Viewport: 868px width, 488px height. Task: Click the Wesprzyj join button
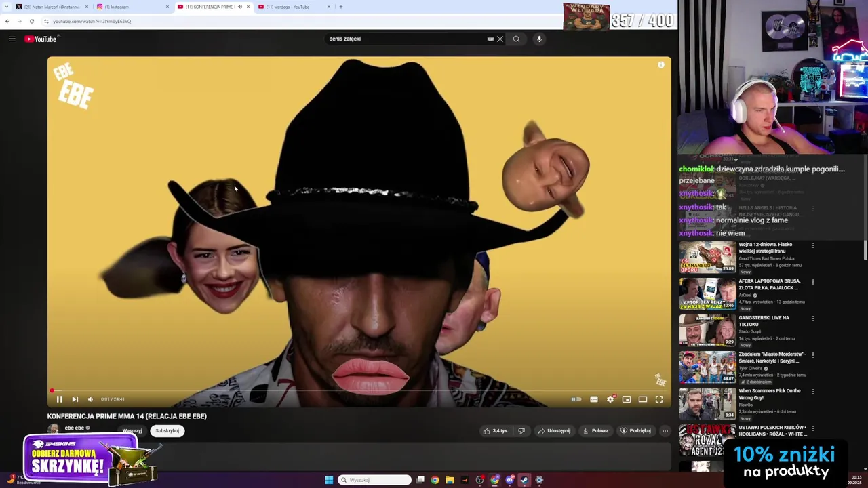tap(132, 430)
